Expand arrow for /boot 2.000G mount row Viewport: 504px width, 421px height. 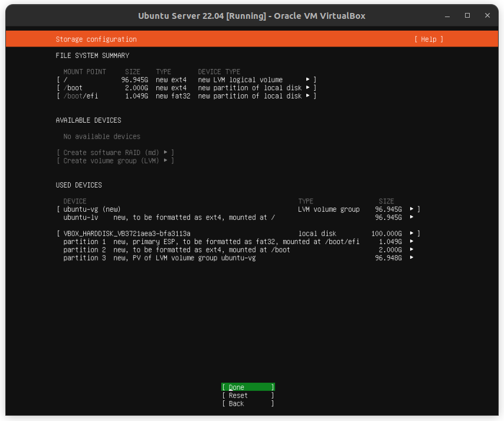[307, 87]
